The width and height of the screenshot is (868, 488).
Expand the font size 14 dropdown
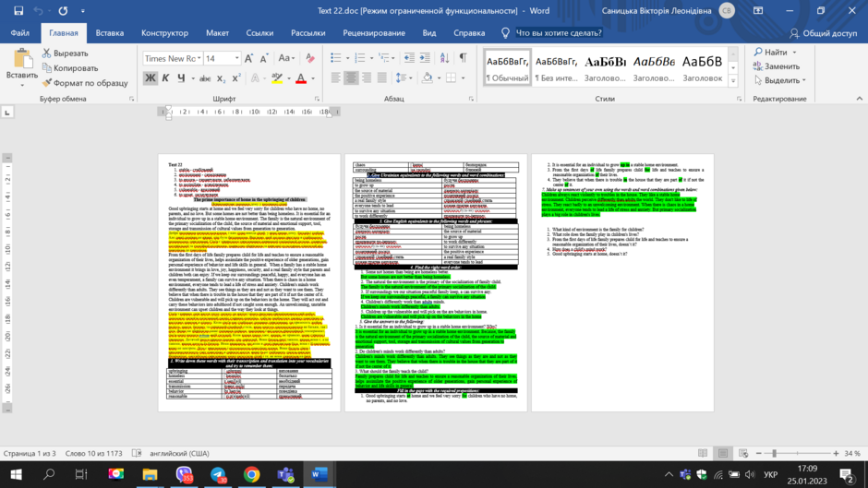(x=236, y=58)
